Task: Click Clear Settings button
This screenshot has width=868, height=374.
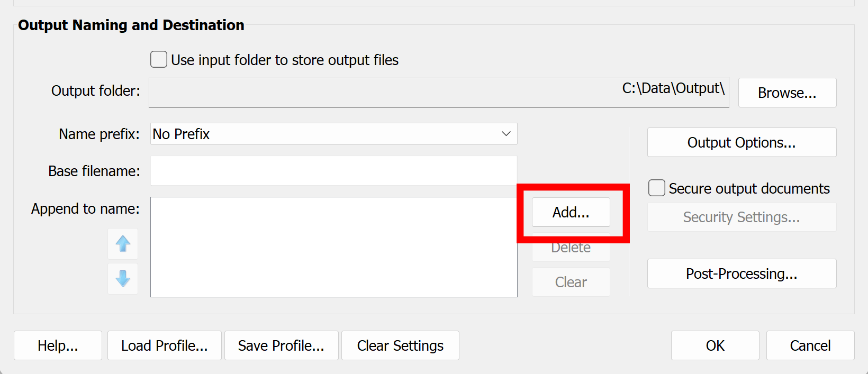Action: (400, 345)
